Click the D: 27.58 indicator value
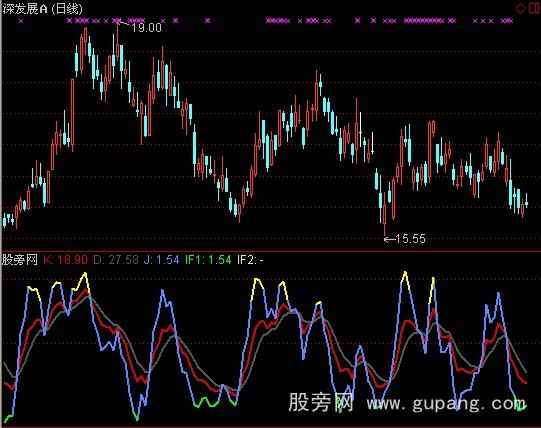Viewport: 541px width, 428px height. tap(116, 260)
